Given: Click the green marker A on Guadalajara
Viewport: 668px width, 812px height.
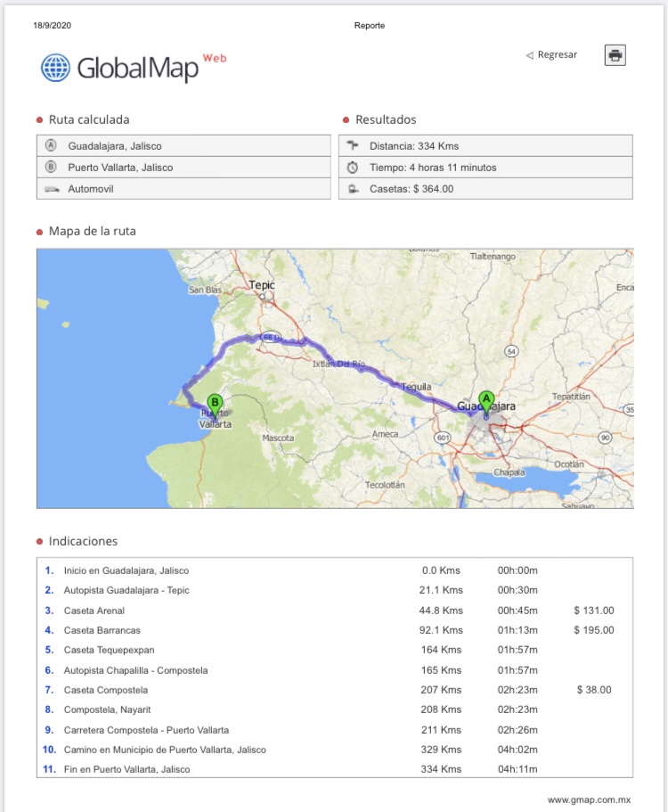Looking at the screenshot, I should 485,400.
